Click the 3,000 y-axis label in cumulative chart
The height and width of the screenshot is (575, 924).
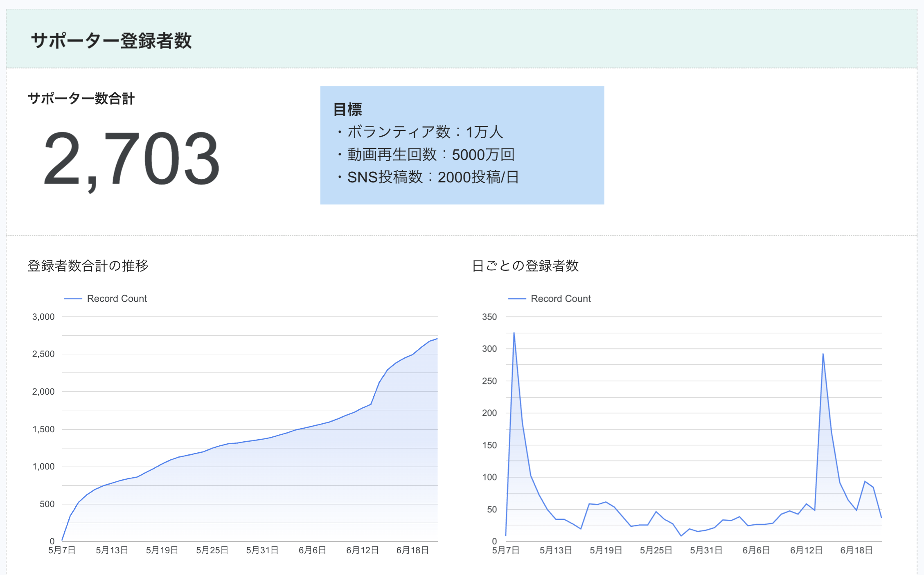43,317
